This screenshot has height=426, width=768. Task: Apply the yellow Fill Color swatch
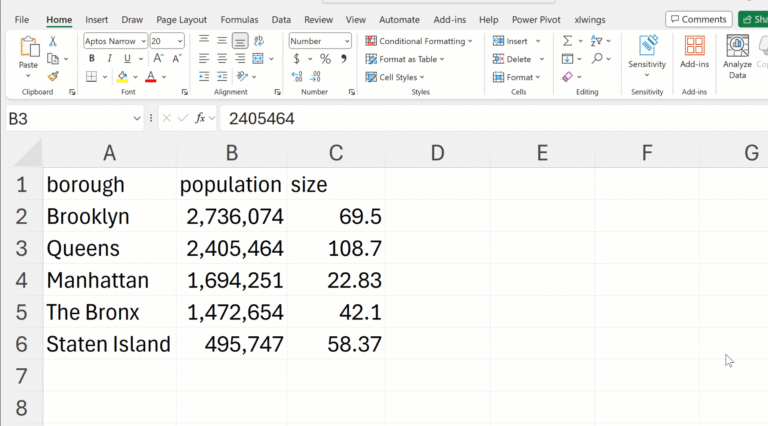(122, 77)
